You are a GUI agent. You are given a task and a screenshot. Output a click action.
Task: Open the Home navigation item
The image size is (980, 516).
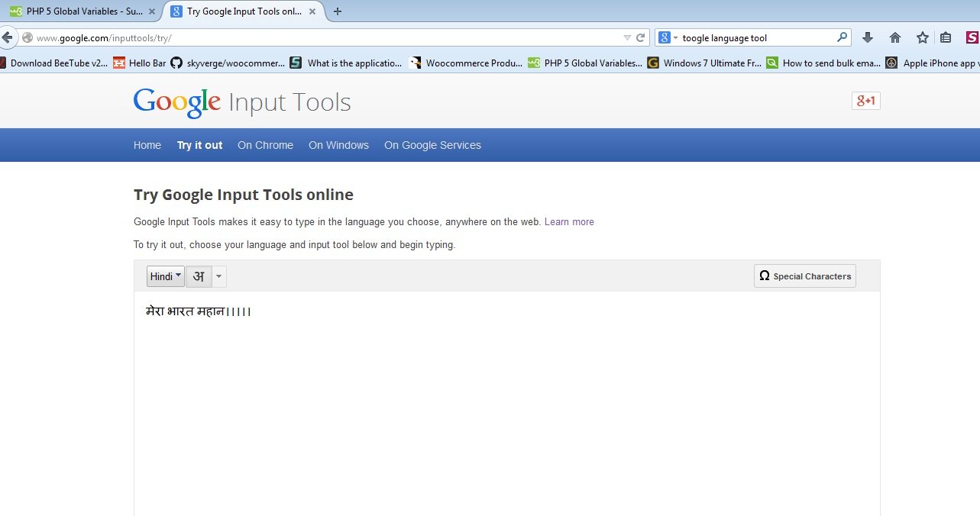147,145
